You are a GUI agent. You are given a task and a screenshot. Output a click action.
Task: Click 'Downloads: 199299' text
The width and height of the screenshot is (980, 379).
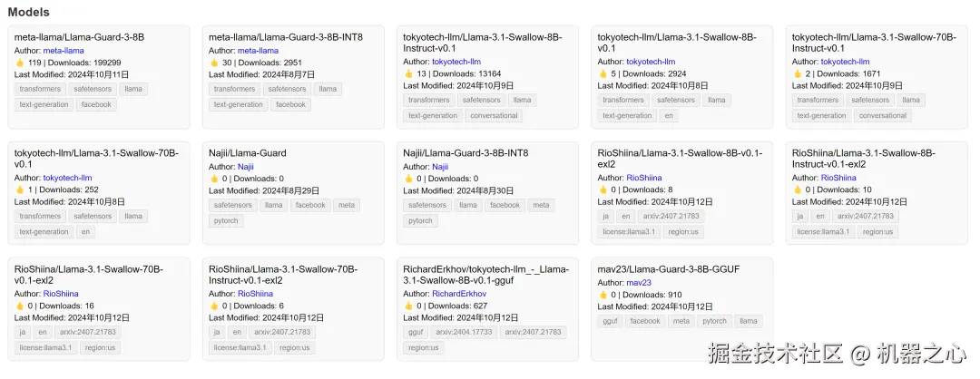(84, 63)
